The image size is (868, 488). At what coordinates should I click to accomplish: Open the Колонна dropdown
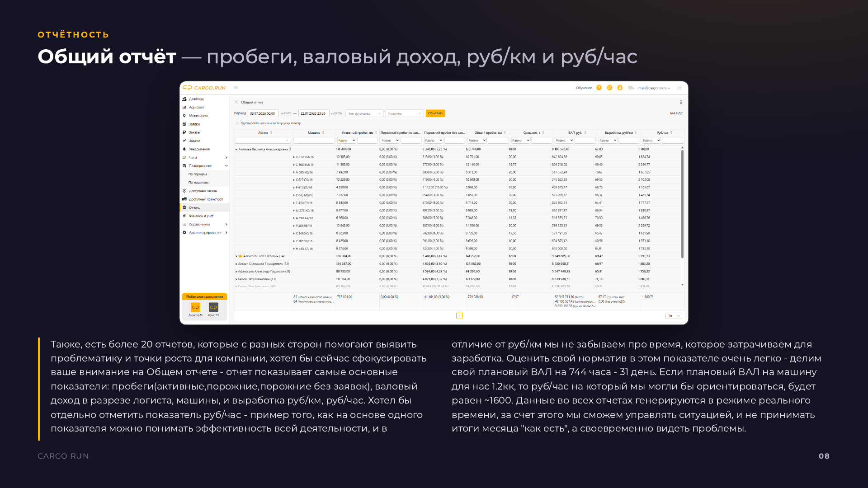(x=405, y=113)
